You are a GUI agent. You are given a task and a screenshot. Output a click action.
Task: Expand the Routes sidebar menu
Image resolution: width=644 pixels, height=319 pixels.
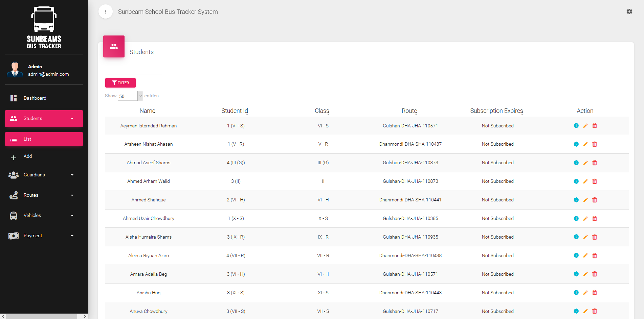(x=44, y=195)
